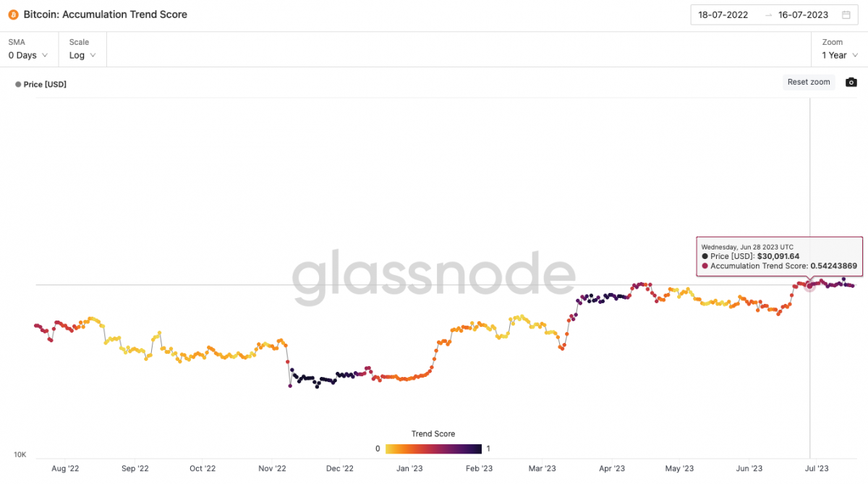Viewport: 868px width, 484px height.
Task: Click the camera screenshot icon
Action: click(x=851, y=82)
